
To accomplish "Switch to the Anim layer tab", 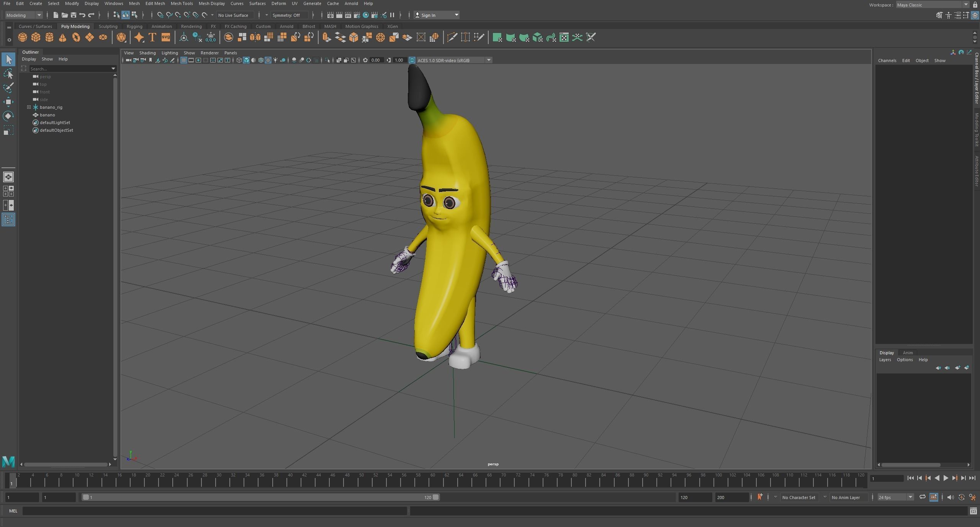I will (x=908, y=353).
